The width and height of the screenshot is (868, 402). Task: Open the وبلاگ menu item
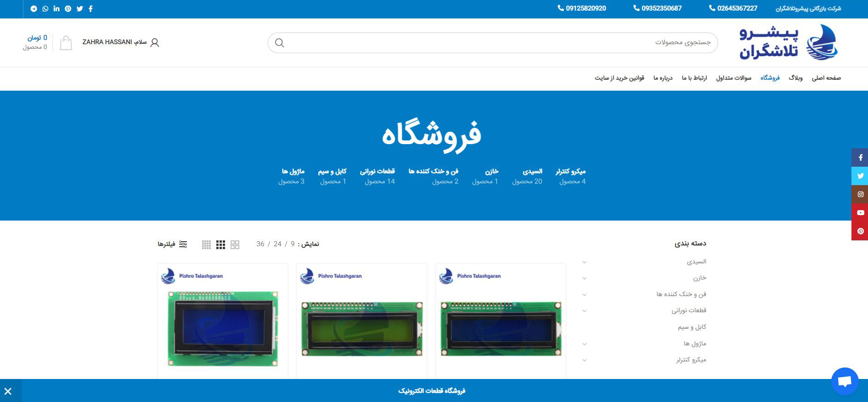(795, 78)
